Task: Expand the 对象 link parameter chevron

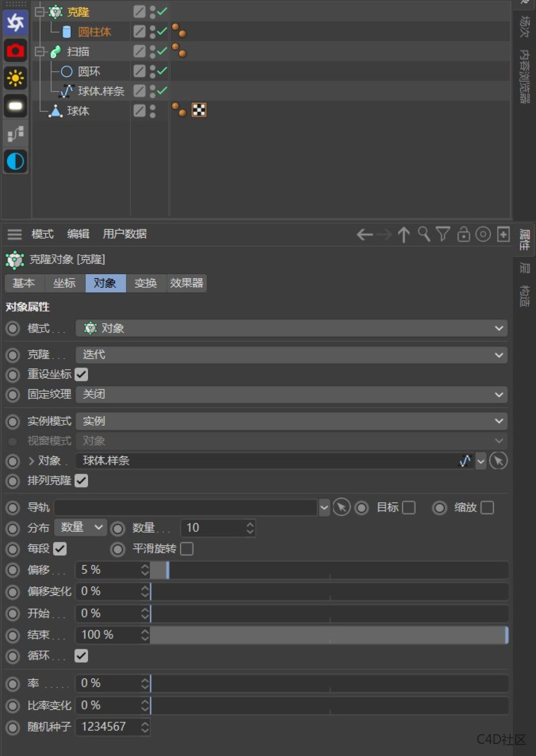Action: pyautogui.click(x=31, y=461)
